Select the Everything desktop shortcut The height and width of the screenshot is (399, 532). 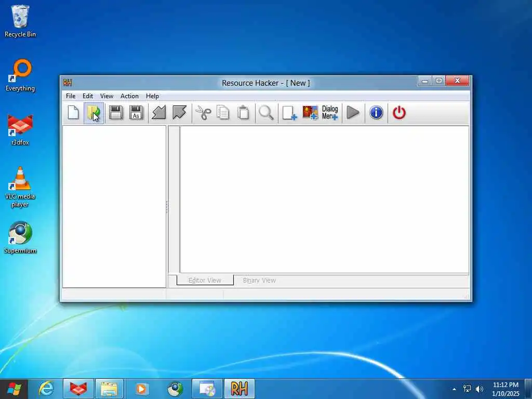[20, 75]
